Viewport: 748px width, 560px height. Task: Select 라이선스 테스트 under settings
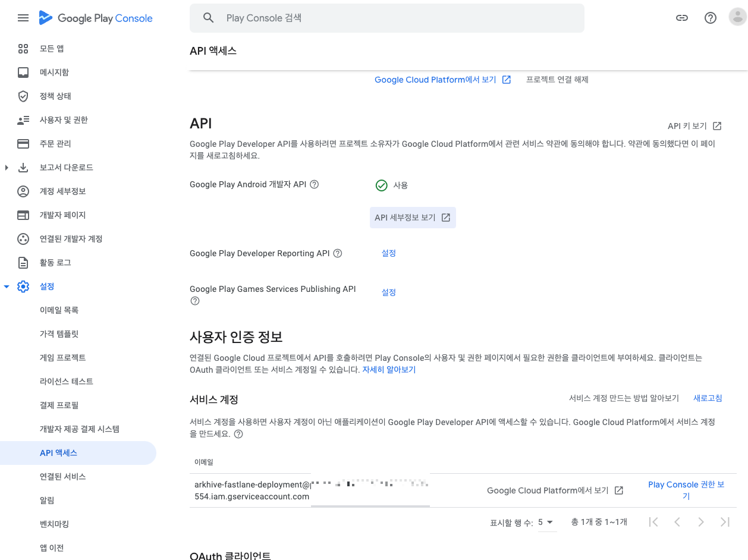(67, 382)
